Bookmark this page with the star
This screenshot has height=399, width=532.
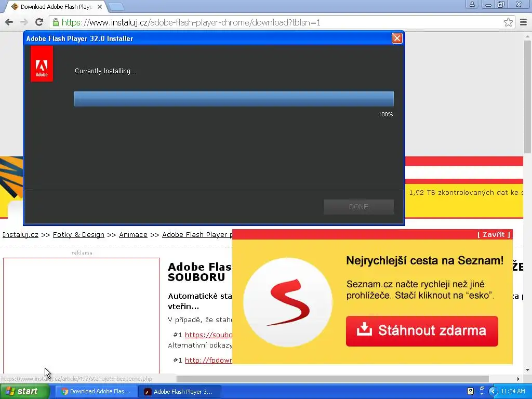(508, 22)
